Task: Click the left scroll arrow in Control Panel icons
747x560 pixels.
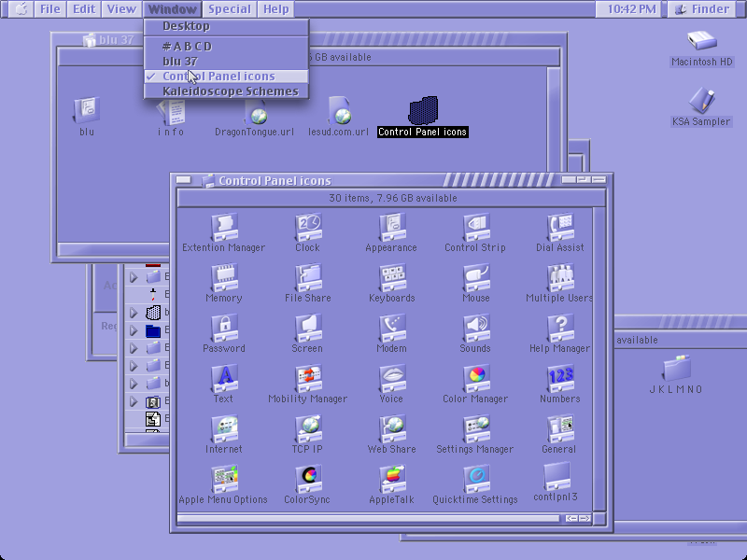Action: (x=571, y=518)
